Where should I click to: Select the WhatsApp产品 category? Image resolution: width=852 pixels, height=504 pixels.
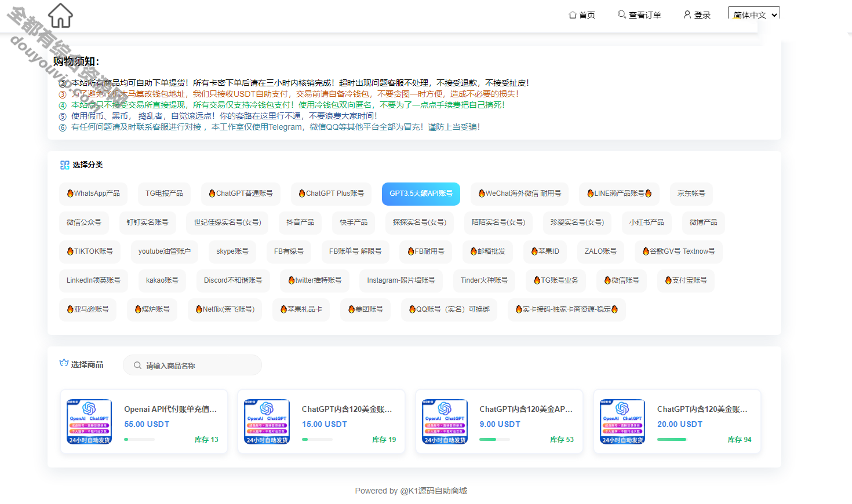[93, 193]
